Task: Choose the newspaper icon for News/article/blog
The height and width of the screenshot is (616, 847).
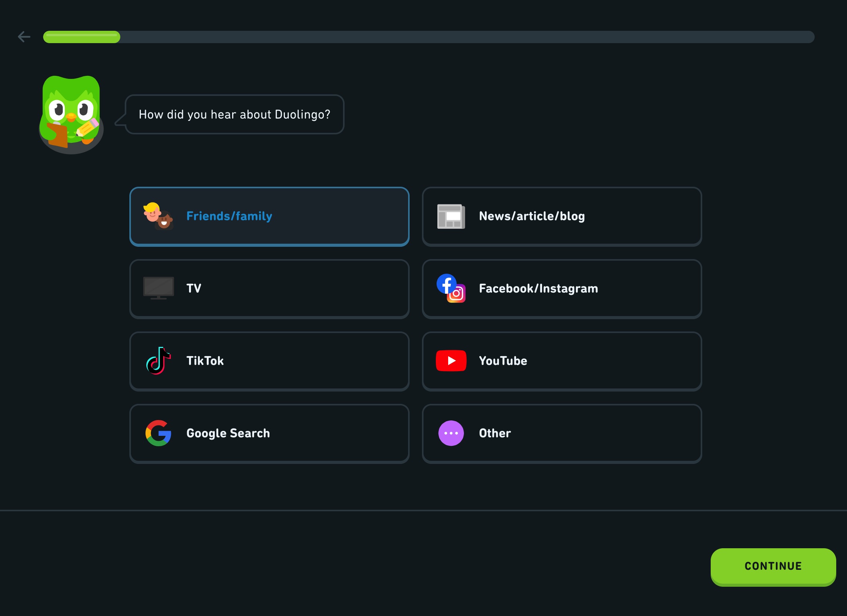Action: (451, 216)
